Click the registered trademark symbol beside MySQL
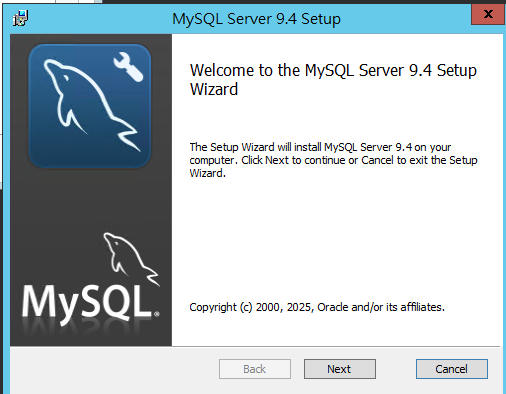The image size is (506, 394). (x=157, y=314)
